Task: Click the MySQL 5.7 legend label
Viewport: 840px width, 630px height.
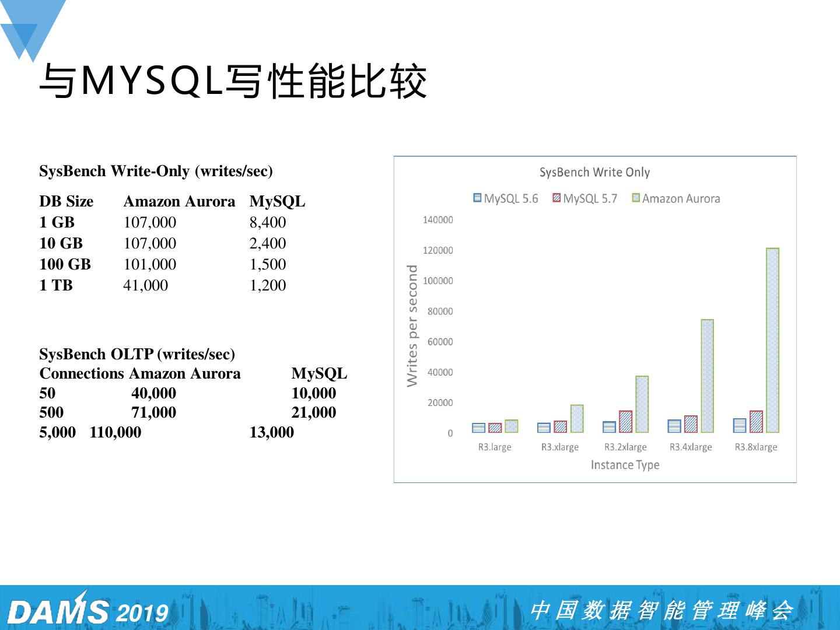Action: click(590, 198)
